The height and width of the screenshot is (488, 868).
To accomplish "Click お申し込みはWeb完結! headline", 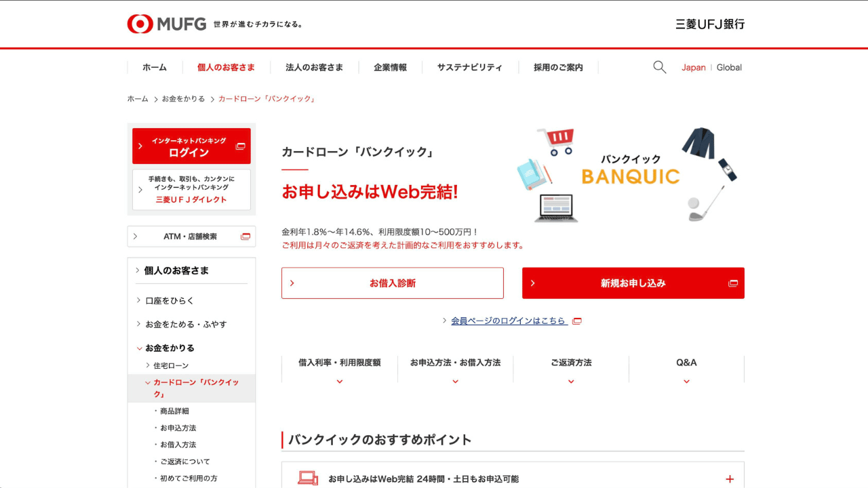I will click(370, 192).
